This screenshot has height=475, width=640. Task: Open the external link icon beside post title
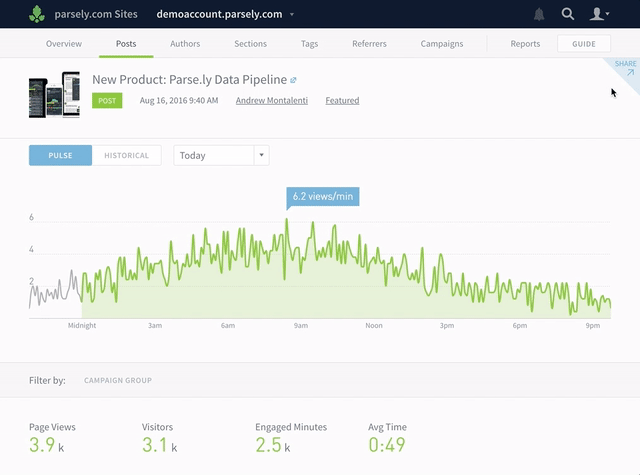click(293, 80)
